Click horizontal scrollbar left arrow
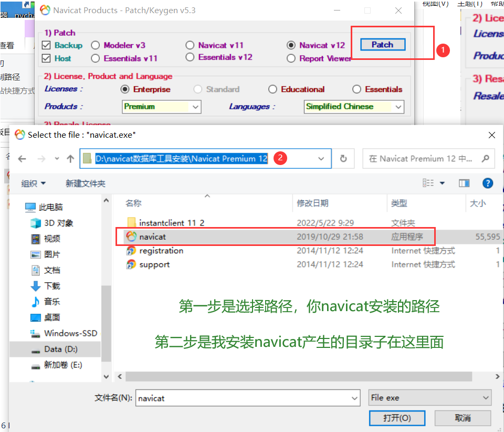The width and height of the screenshot is (504, 432). pyautogui.click(x=120, y=376)
